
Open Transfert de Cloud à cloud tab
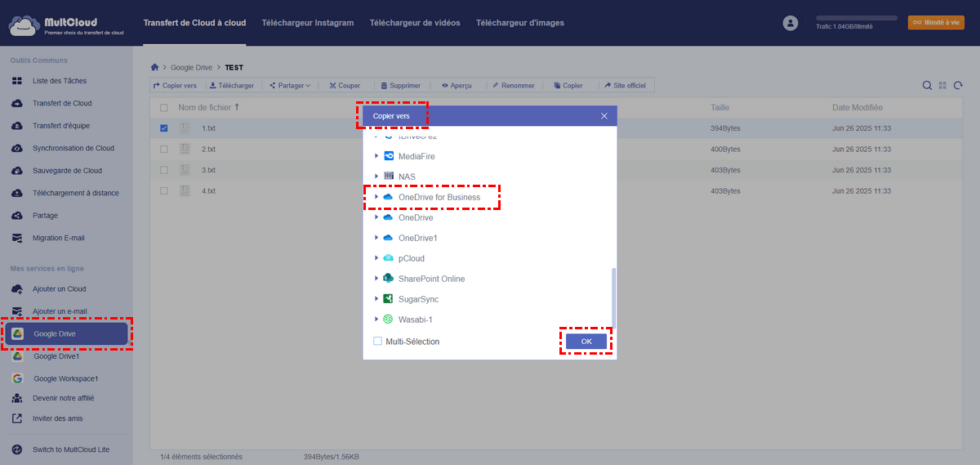coord(194,23)
